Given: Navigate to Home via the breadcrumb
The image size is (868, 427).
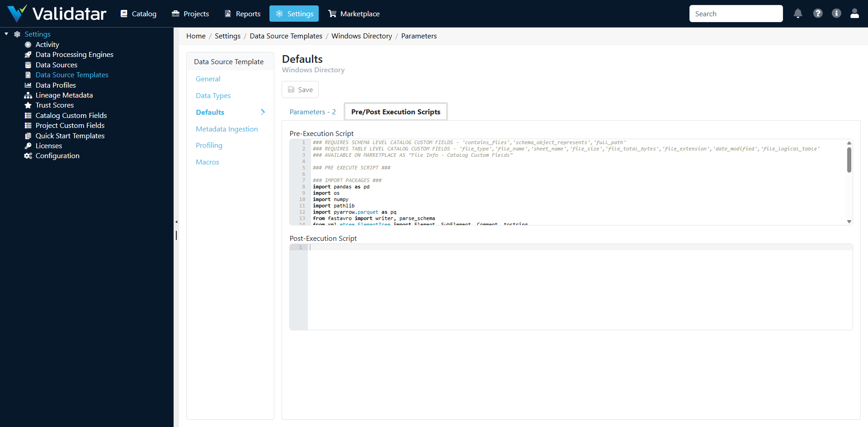Looking at the screenshot, I should pos(196,36).
